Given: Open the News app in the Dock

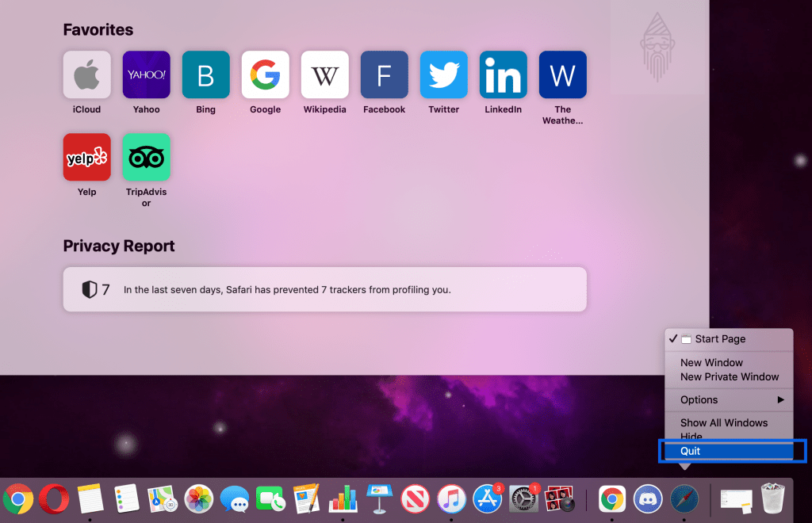Looking at the screenshot, I should click(416, 499).
